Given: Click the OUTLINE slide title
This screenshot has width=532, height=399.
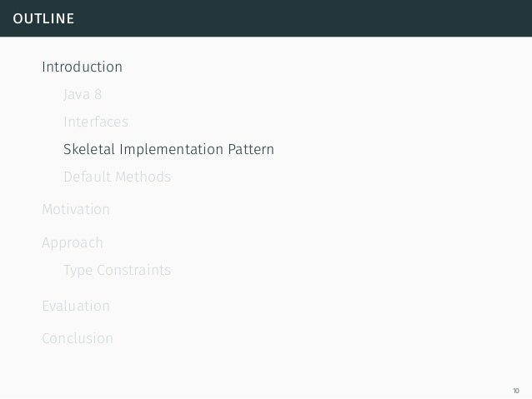Looking at the screenshot, I should pos(43,18).
